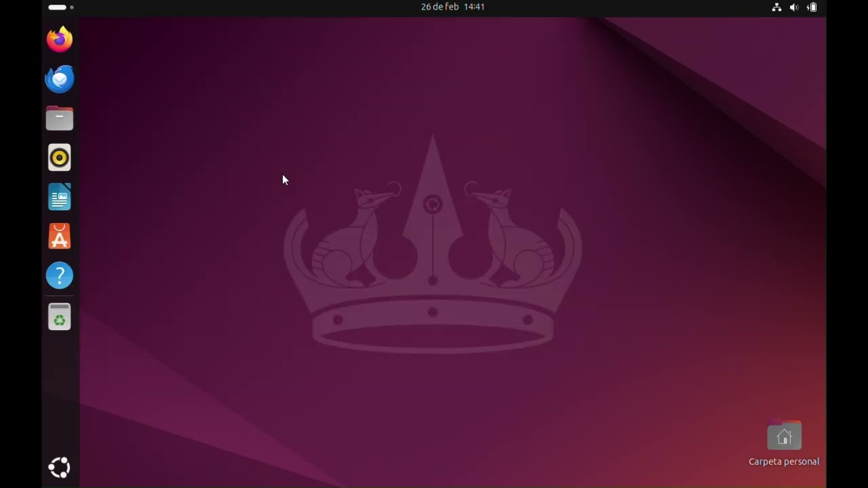Show applications with the Ubuntu logo button
The width and height of the screenshot is (868, 488).
tap(60, 468)
